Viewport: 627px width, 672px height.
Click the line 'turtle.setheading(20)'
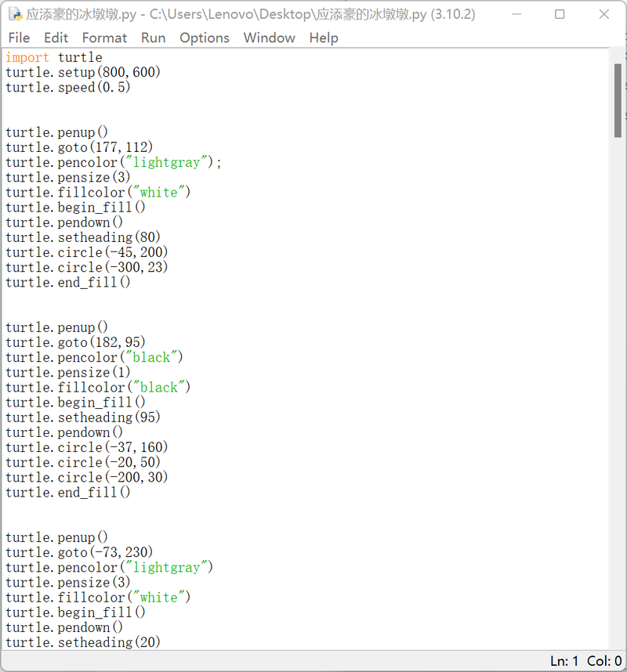tap(83, 642)
